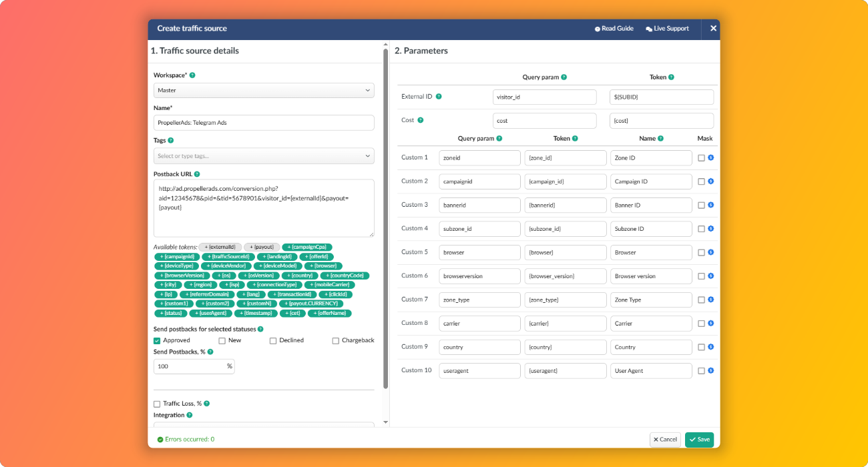Click the blue info icon on Custom 10 row
This screenshot has height=467, width=868.
point(710,370)
